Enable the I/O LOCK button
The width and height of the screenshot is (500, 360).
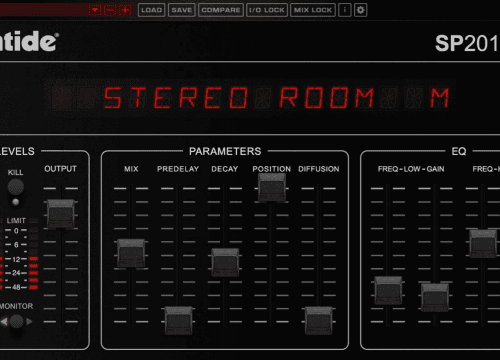[x=267, y=10]
